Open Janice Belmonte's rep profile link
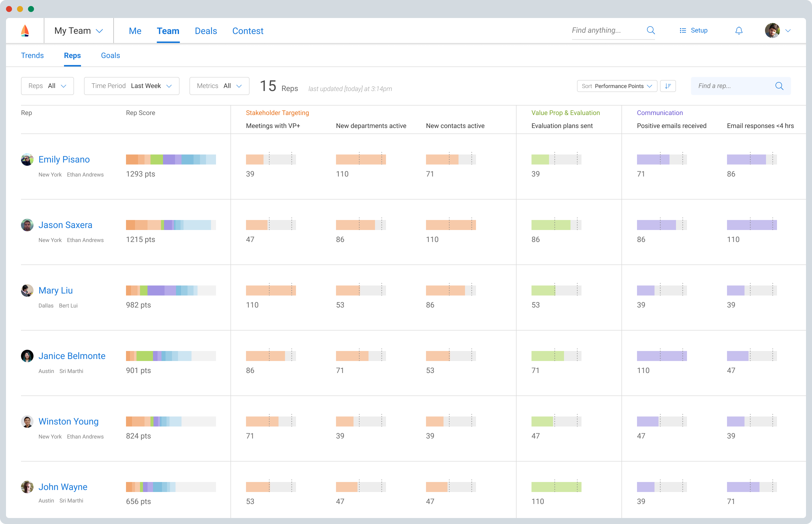 (x=72, y=356)
